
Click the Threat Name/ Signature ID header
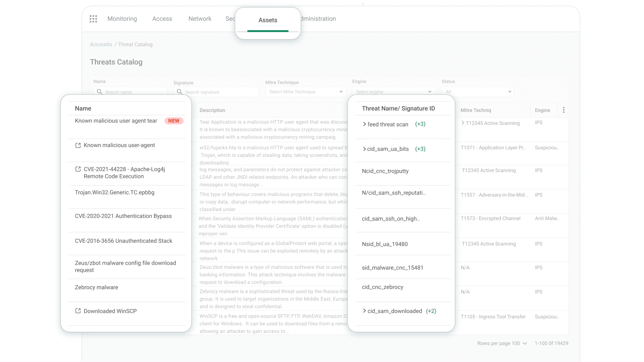pyautogui.click(x=399, y=109)
